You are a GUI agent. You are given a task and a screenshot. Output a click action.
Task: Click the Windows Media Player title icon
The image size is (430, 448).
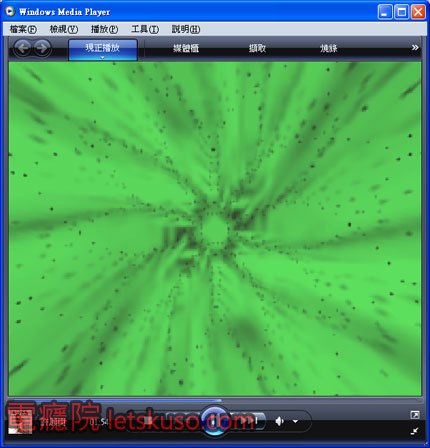[x=10, y=12]
